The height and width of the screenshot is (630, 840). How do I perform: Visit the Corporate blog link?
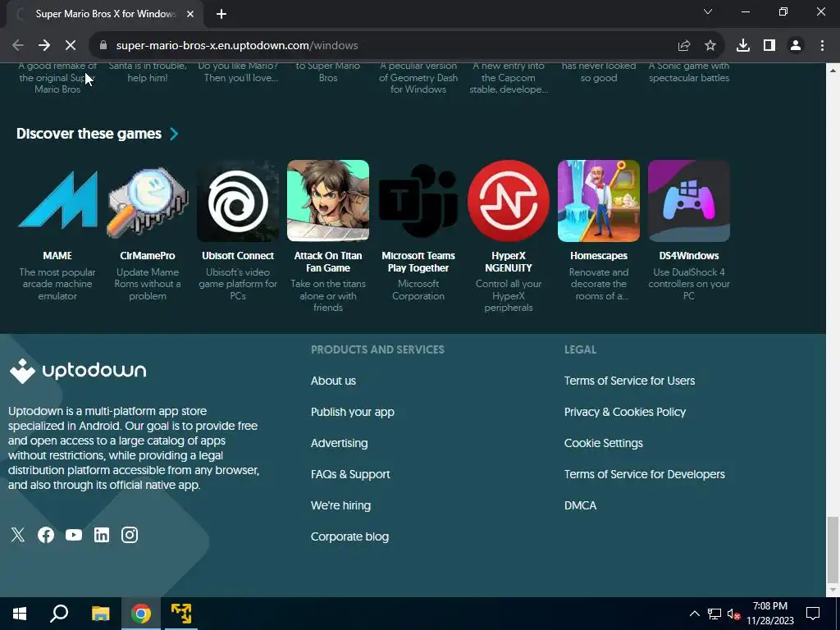349,536
